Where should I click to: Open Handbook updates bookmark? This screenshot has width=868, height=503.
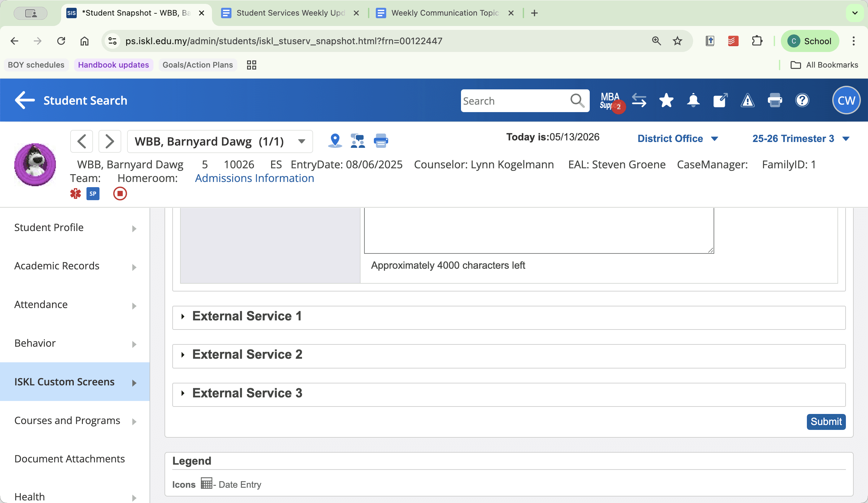(113, 65)
